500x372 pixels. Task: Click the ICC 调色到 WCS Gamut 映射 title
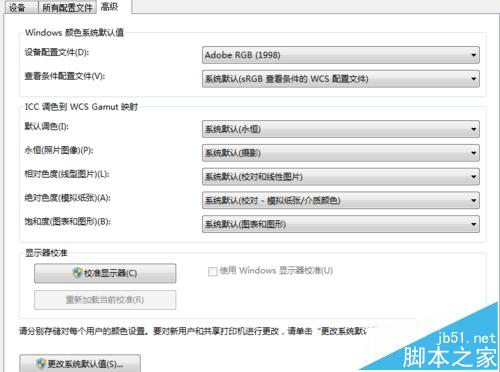[x=81, y=107]
